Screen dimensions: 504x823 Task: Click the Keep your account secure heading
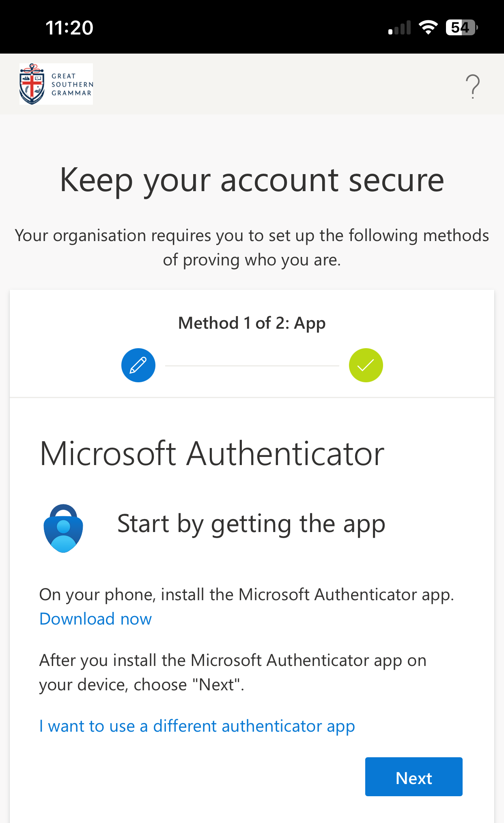[252, 180]
